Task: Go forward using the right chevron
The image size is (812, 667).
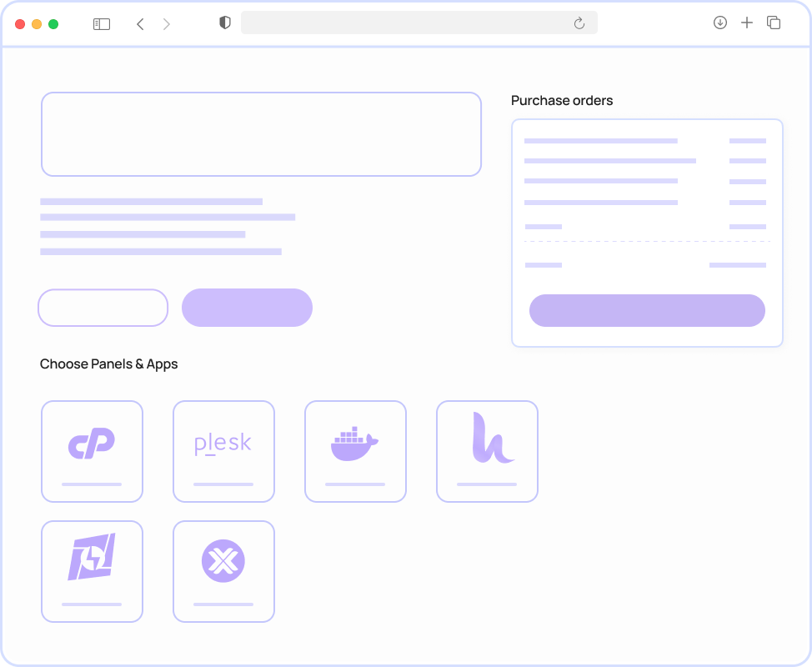Action: point(167,24)
